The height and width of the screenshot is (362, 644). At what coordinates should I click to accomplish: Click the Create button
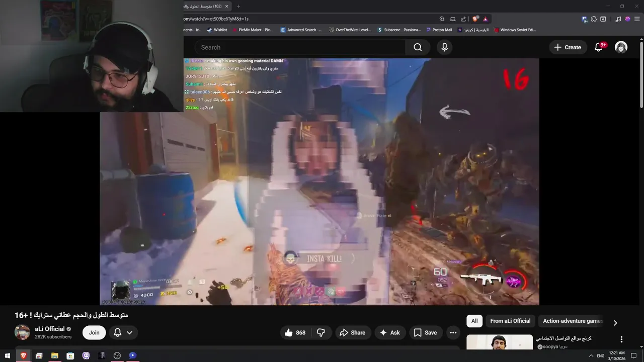(568, 47)
